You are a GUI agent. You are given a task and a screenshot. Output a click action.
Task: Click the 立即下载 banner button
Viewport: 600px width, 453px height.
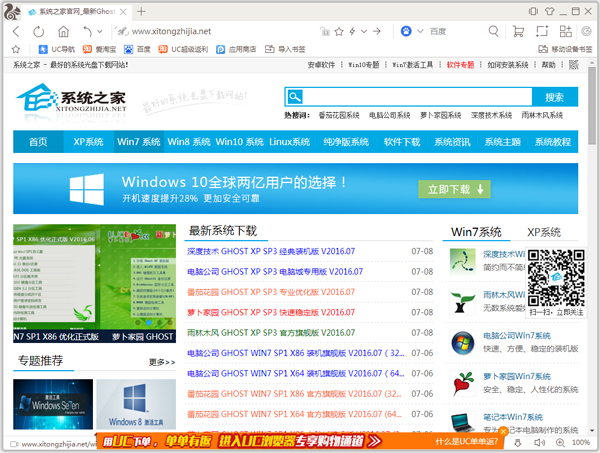pos(454,189)
